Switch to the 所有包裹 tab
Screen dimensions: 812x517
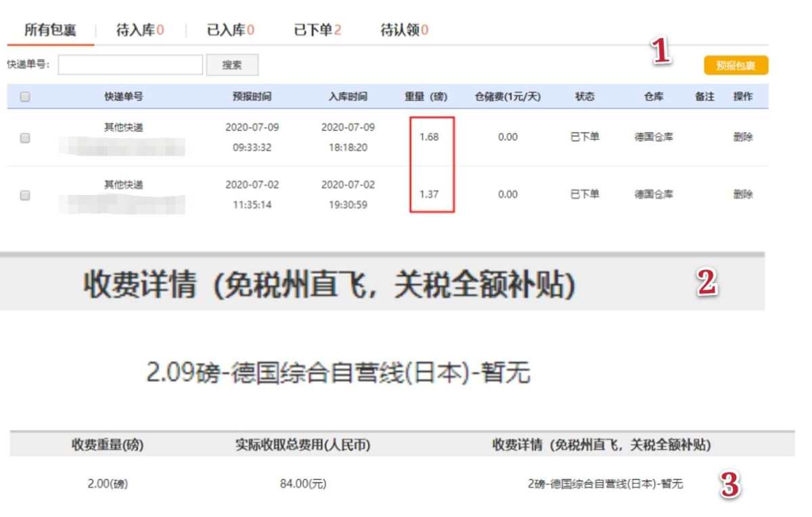coord(50,30)
